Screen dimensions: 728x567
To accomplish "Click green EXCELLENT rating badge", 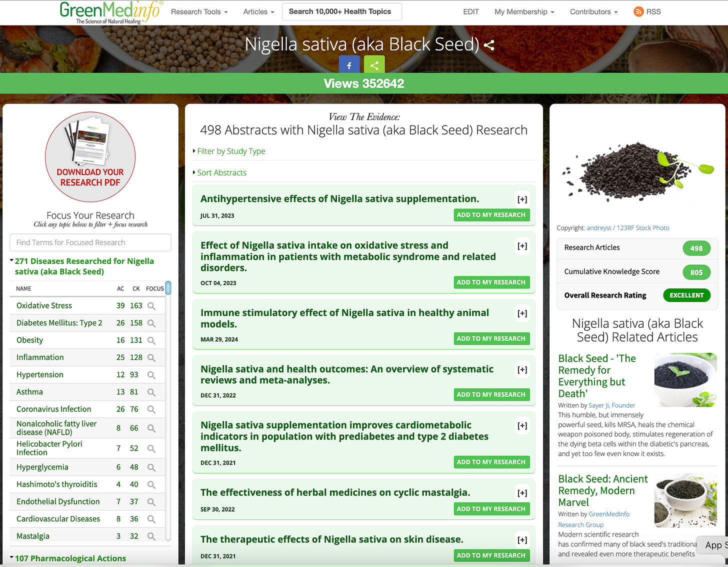I will coord(686,295).
